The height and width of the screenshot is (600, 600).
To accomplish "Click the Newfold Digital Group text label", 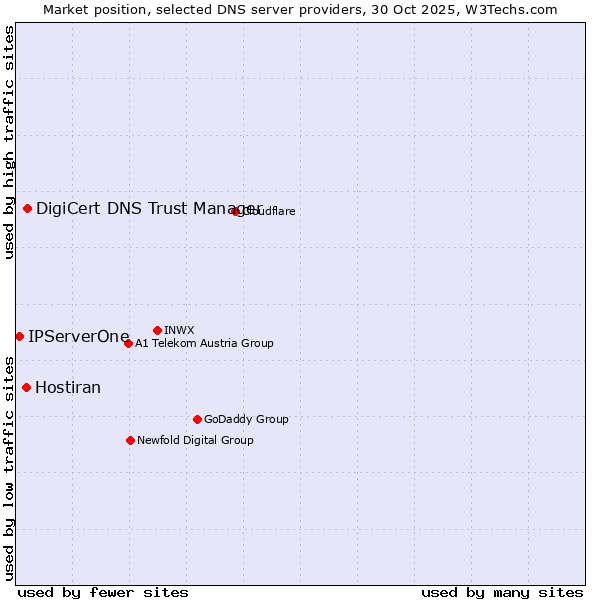I will pyautogui.click(x=195, y=440).
